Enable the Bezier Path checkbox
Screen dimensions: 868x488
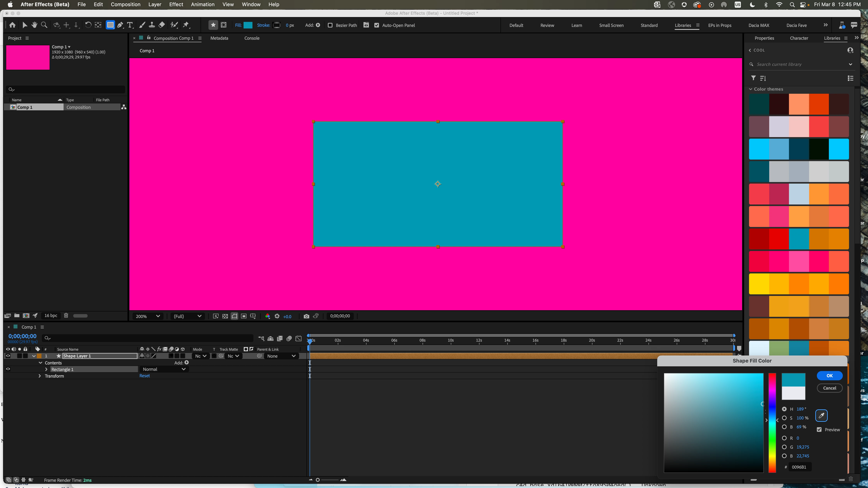(x=330, y=25)
